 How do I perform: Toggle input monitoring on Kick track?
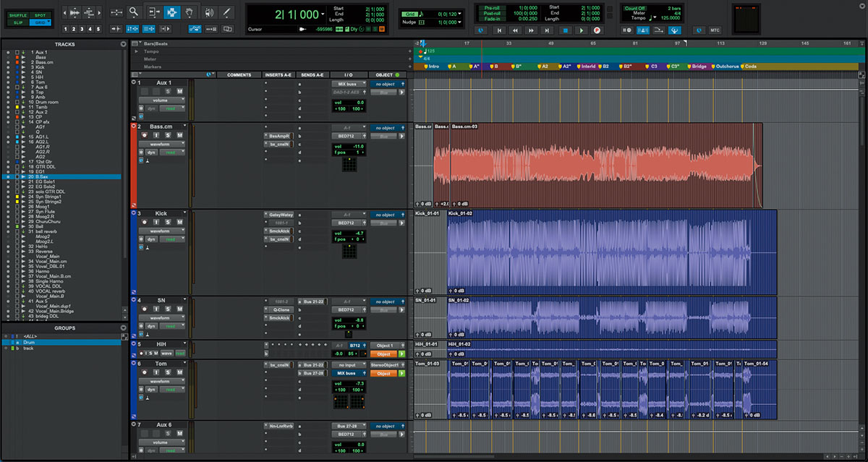156,223
